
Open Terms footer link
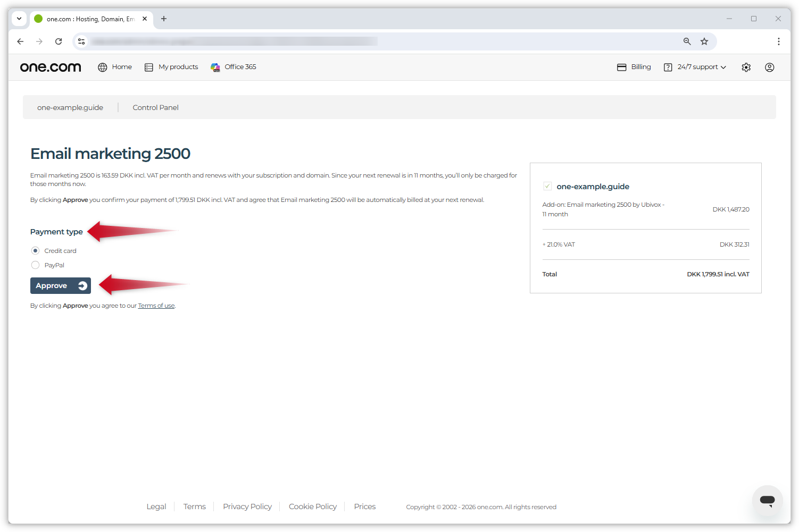195,506
